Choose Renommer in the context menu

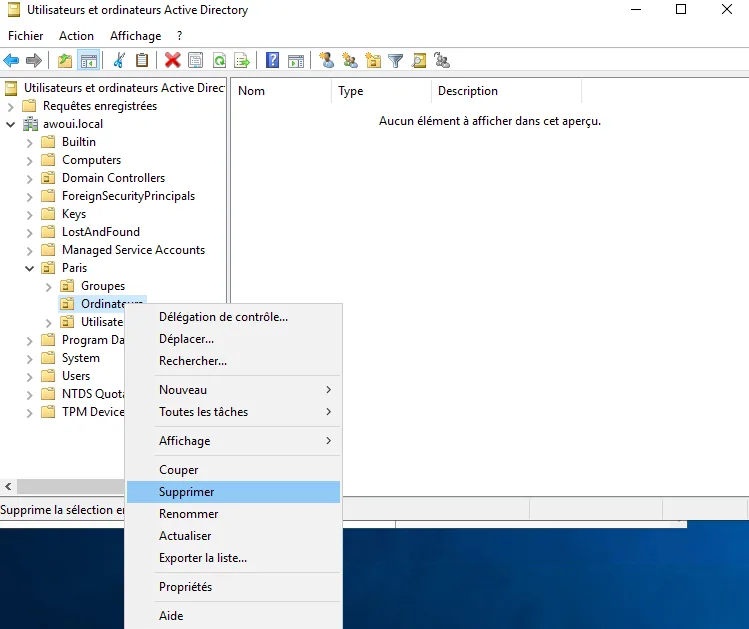(234, 514)
